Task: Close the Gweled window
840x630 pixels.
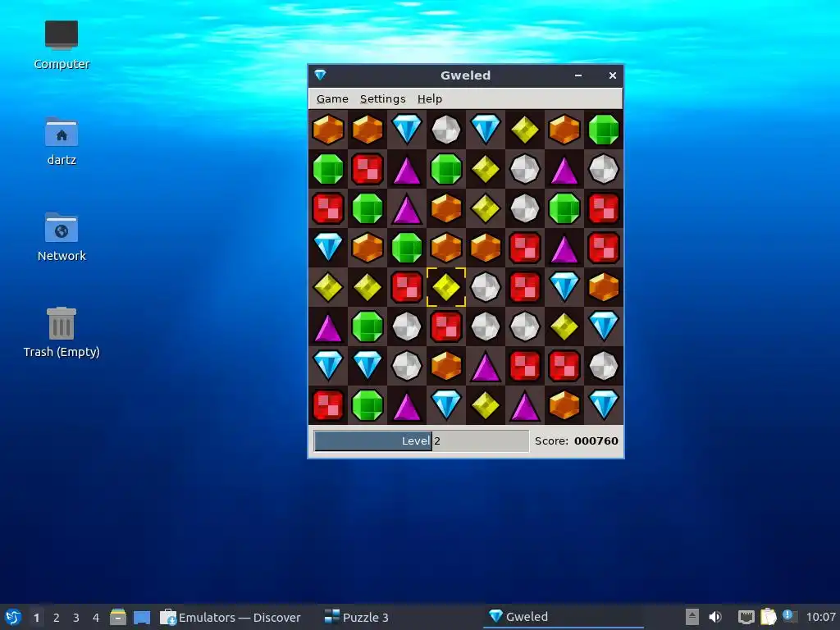Action: click(612, 75)
